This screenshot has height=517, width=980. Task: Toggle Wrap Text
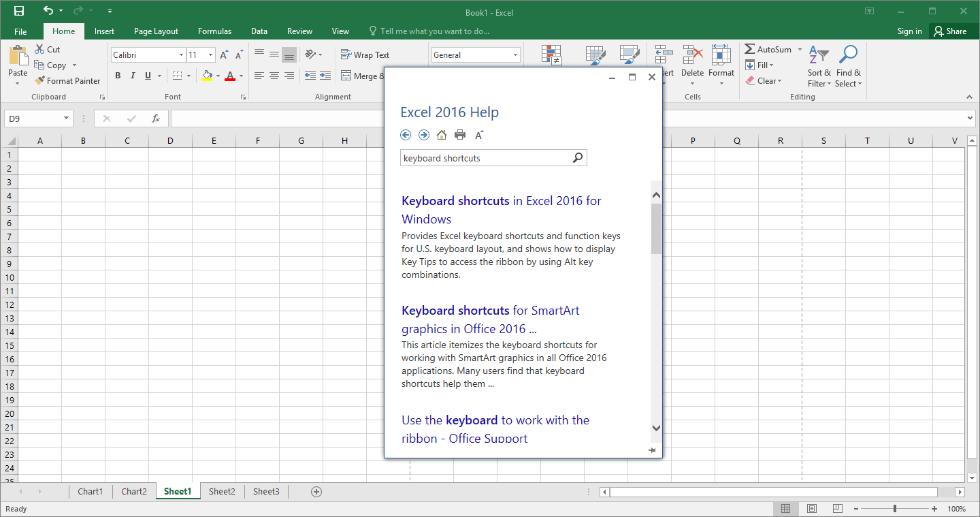(x=365, y=55)
